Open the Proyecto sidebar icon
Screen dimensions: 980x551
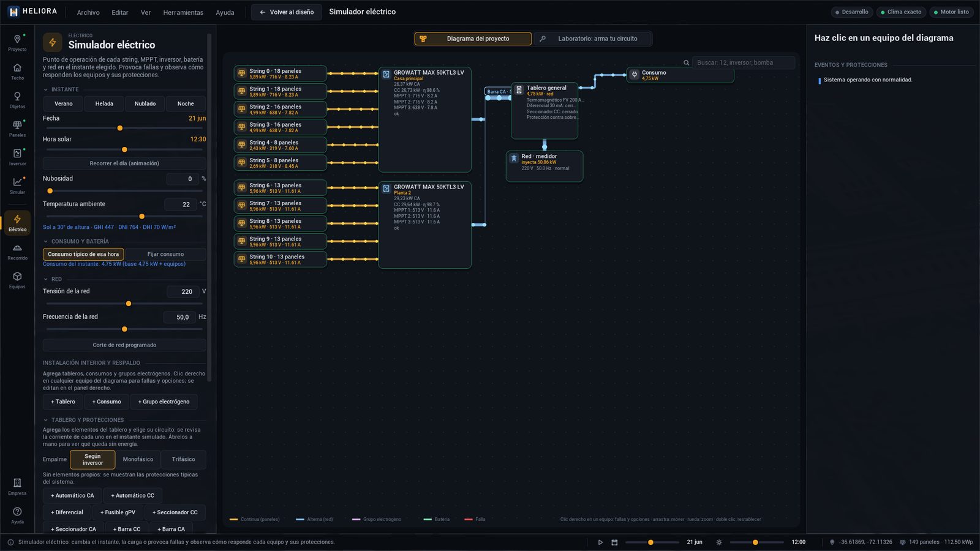click(17, 42)
